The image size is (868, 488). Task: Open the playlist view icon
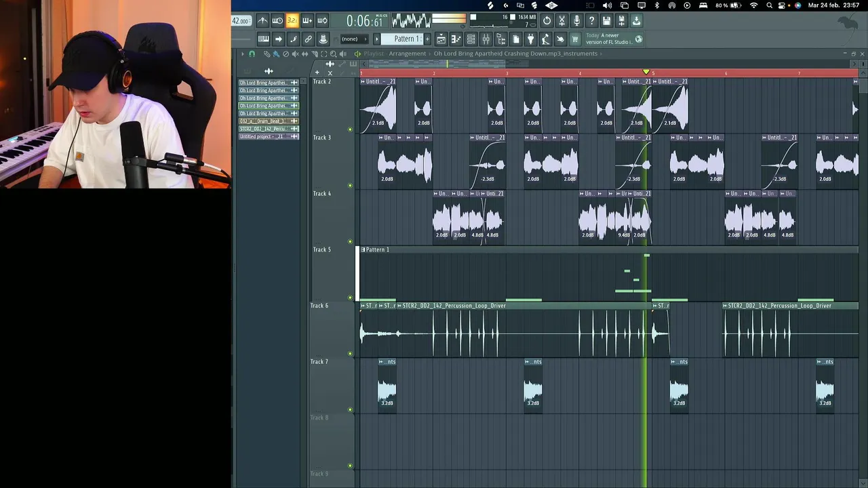441,39
